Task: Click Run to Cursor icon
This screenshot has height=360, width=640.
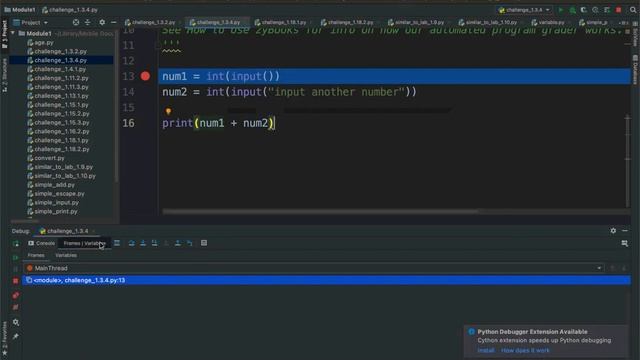Action: click(189, 243)
